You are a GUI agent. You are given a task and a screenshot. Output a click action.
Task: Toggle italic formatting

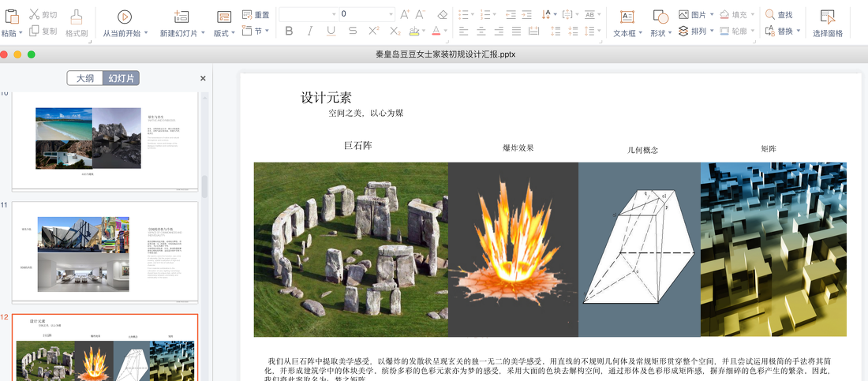tap(309, 31)
